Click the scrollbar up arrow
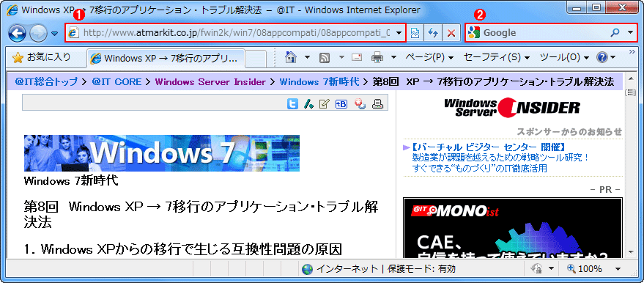 tap(630, 78)
